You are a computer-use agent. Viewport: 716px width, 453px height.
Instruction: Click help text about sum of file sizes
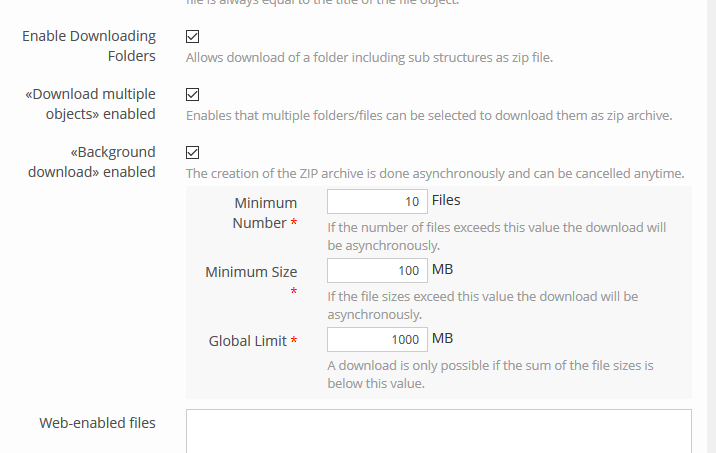click(x=490, y=375)
